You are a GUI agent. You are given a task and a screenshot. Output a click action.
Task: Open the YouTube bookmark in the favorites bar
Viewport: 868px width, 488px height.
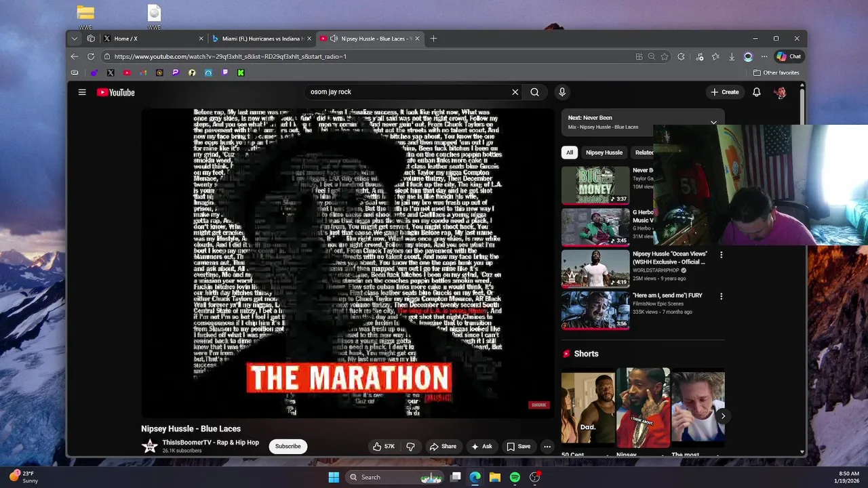(127, 73)
